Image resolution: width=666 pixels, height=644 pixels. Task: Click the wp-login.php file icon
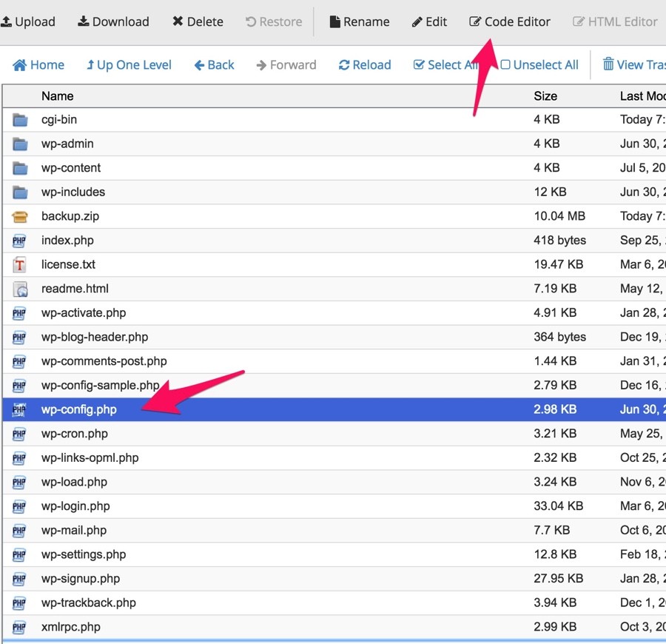click(x=19, y=507)
